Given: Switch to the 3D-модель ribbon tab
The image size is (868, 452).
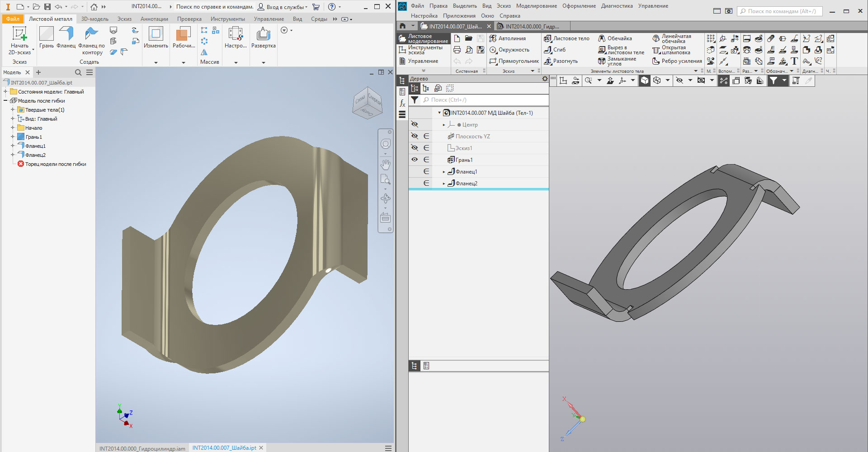Looking at the screenshot, I should 94,19.
